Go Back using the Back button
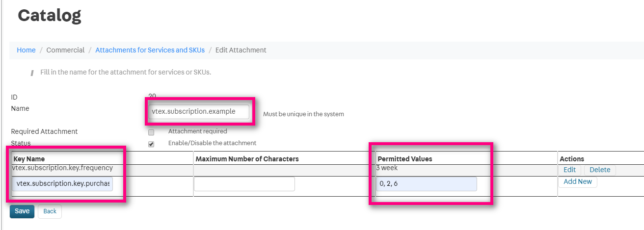 50,211
